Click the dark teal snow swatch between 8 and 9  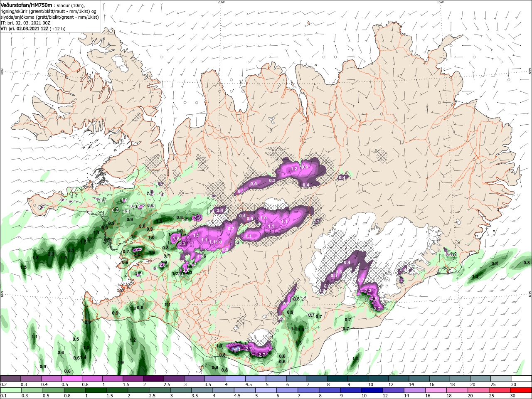click(x=337, y=379)
